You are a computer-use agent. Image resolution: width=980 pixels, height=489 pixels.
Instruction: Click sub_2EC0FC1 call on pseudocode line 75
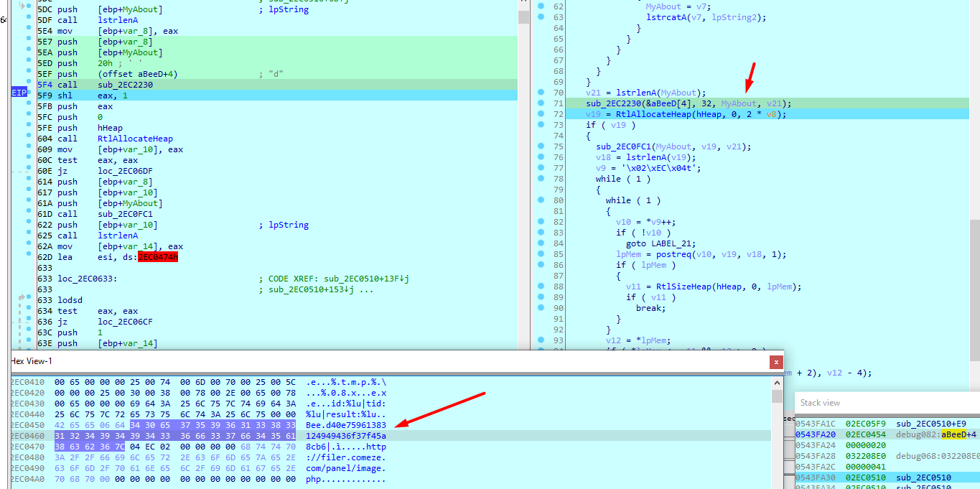pyautogui.click(x=623, y=146)
